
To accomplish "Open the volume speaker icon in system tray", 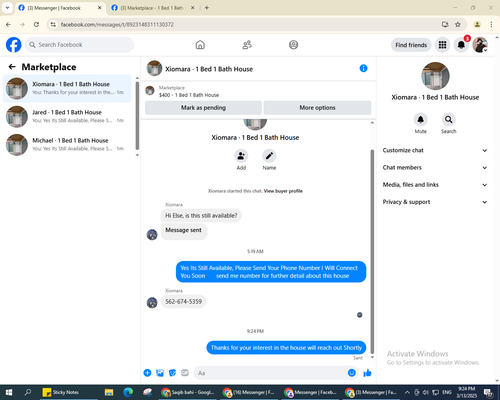I will (x=426, y=392).
